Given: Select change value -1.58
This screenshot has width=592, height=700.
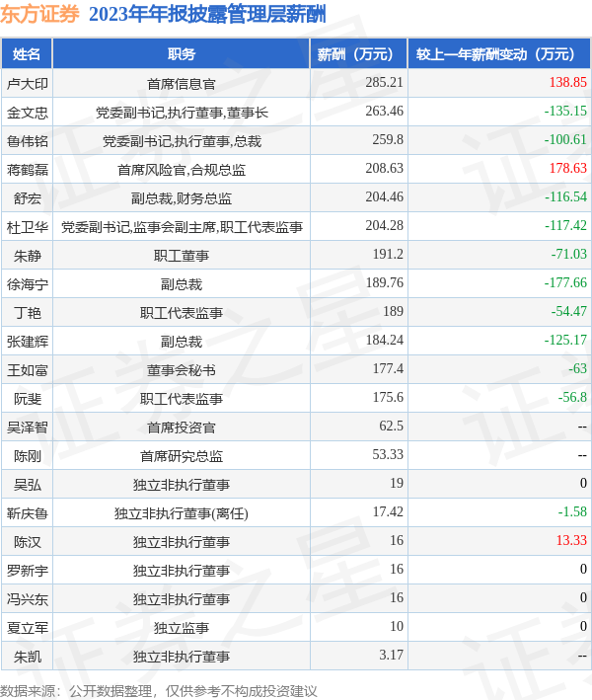Looking at the screenshot, I should [x=572, y=512].
